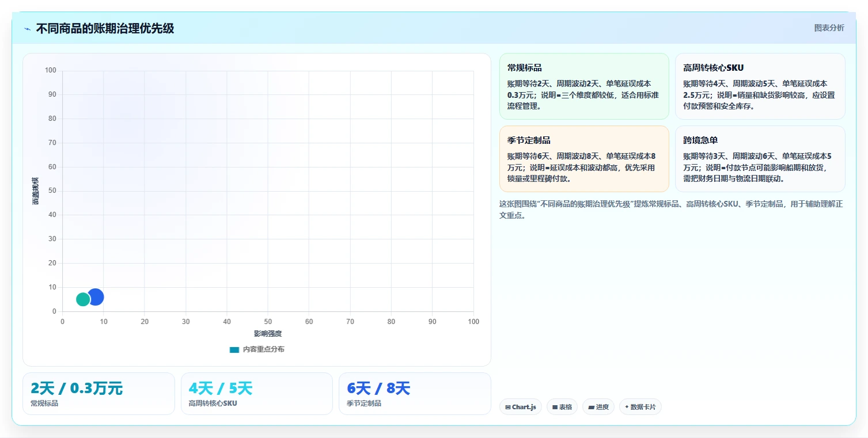Open the orange 季节定制品 card heading
Screen dimensions: 868x438
point(529,140)
